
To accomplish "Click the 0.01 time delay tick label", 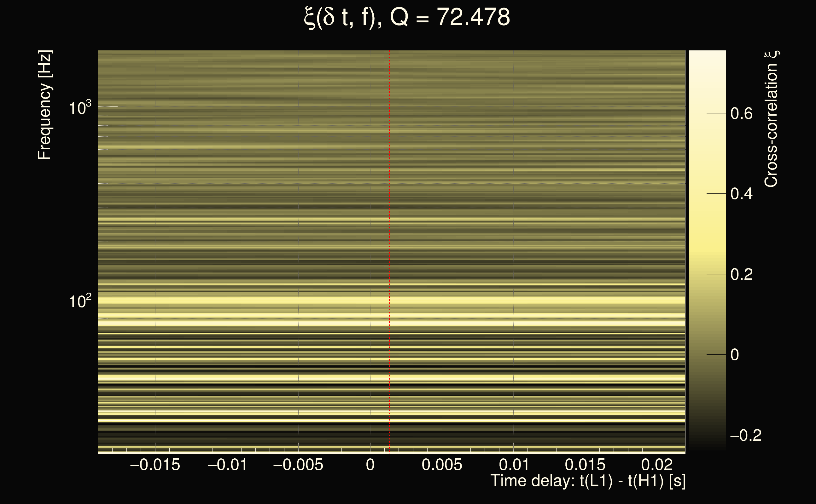I will click(x=514, y=465).
